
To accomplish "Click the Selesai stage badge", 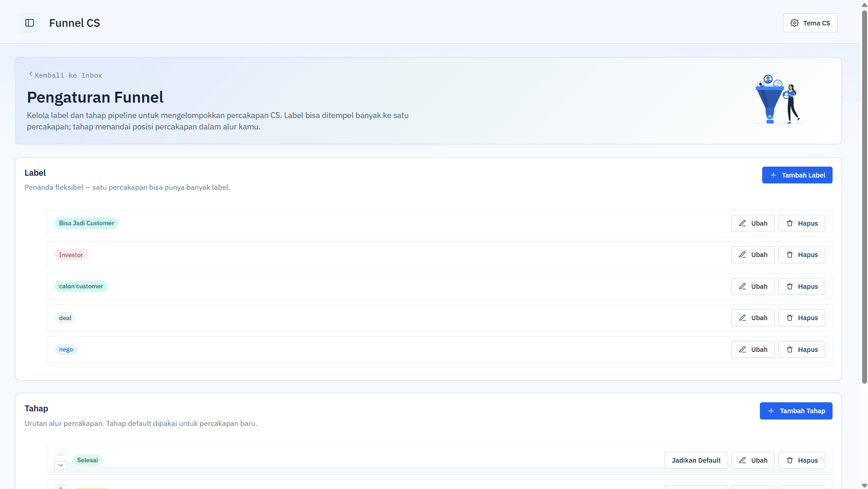I will click(87, 460).
